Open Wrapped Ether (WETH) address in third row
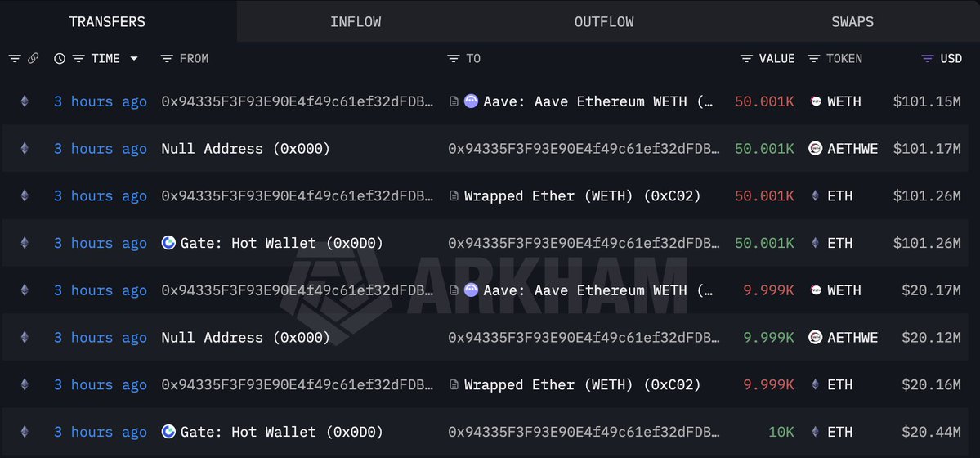 [x=582, y=196]
